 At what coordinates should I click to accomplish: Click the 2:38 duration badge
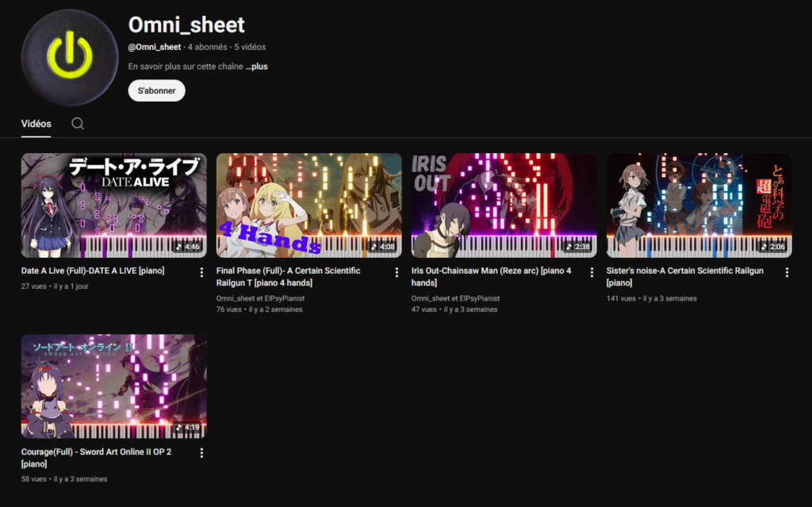(578, 247)
